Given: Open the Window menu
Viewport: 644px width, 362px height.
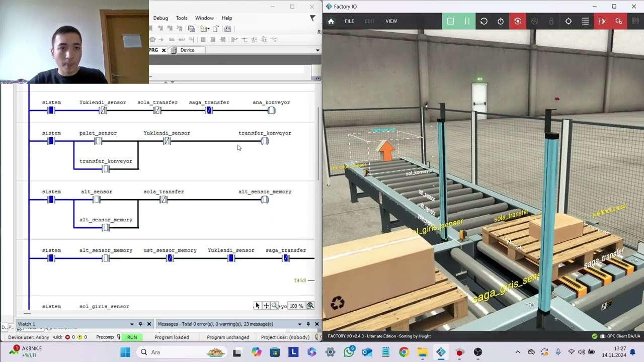Looking at the screenshot, I should click(x=204, y=18).
